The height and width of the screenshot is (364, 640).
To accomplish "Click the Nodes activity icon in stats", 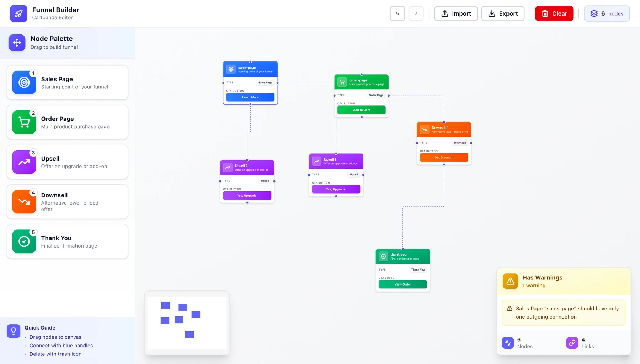I will [508, 343].
